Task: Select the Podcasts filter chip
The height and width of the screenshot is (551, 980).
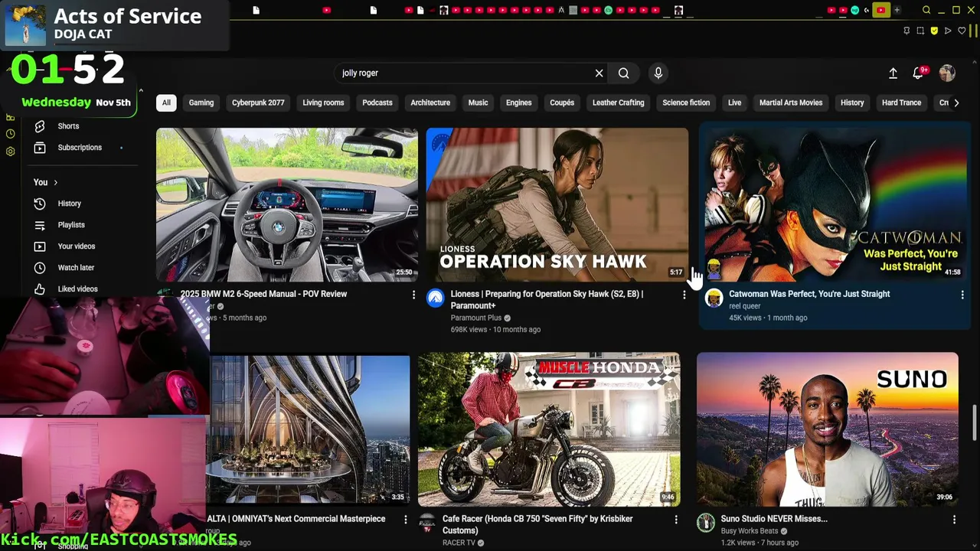Action: [x=377, y=103]
